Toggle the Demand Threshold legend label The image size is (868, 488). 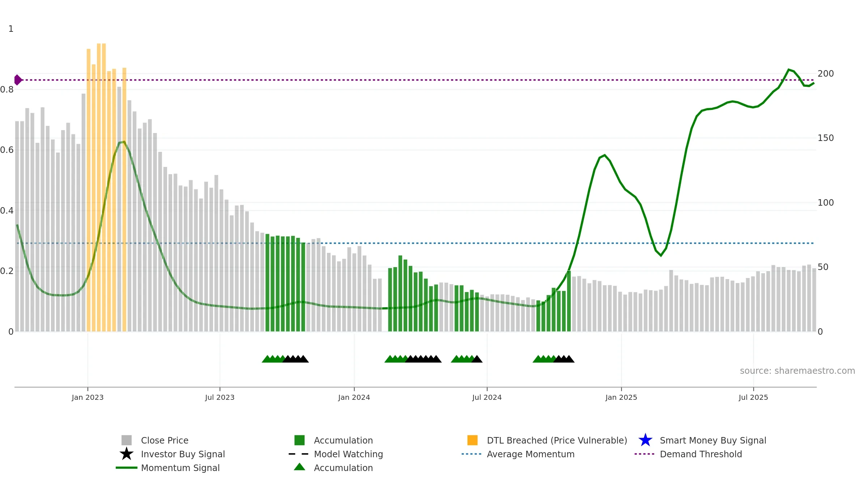[701, 454]
